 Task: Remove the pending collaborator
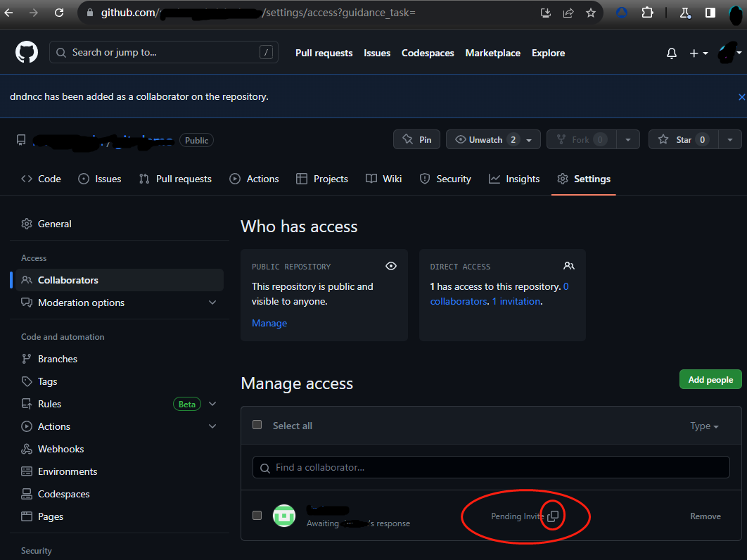click(x=705, y=516)
